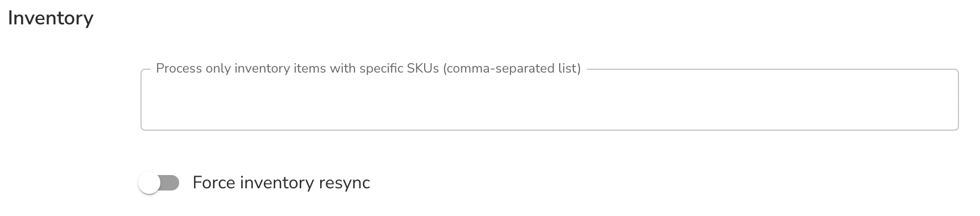Turn on forced inventory resync switch
980x216 pixels.
pos(159,183)
